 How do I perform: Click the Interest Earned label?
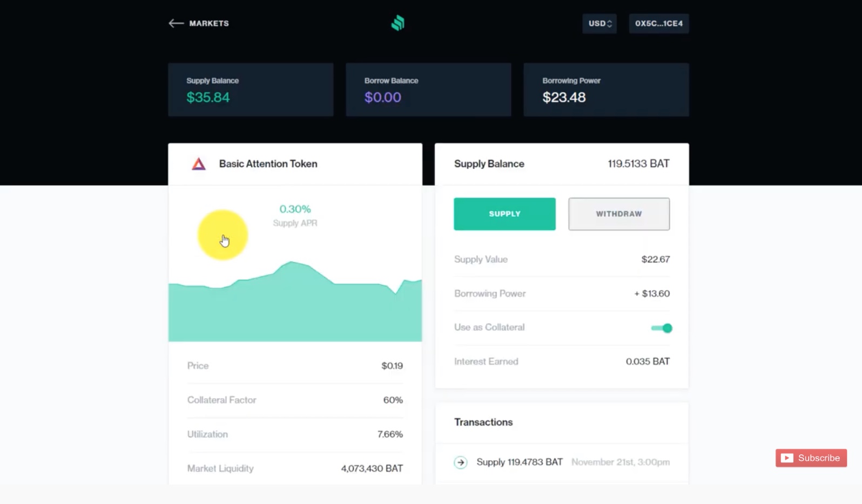pos(486,362)
